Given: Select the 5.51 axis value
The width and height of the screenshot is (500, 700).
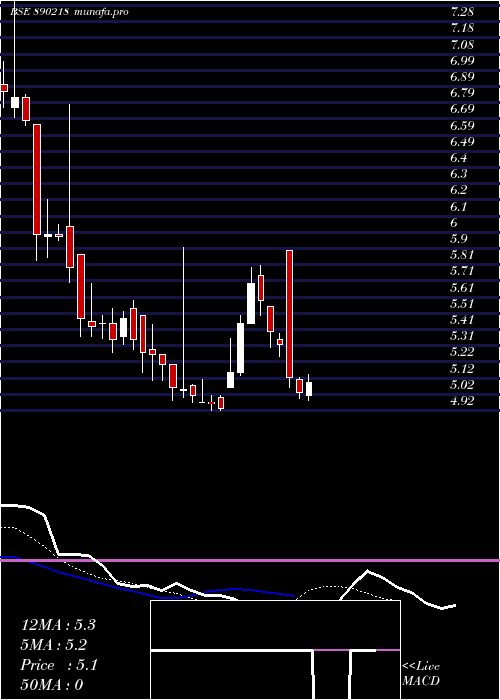Looking at the screenshot, I should click(x=462, y=304).
